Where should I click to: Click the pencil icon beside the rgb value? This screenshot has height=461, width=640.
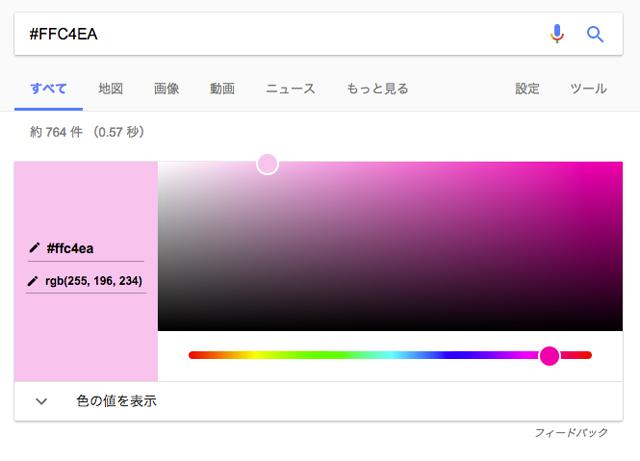tap(34, 281)
